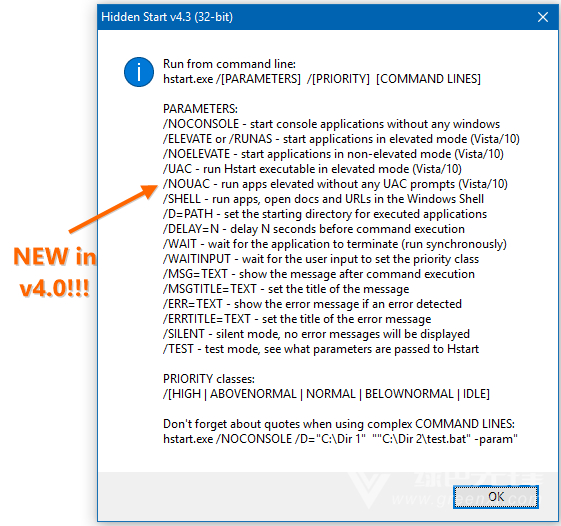Click the example hstart.exe /NOCONSOLE command
This screenshot has height=526, width=561.
coord(340,439)
